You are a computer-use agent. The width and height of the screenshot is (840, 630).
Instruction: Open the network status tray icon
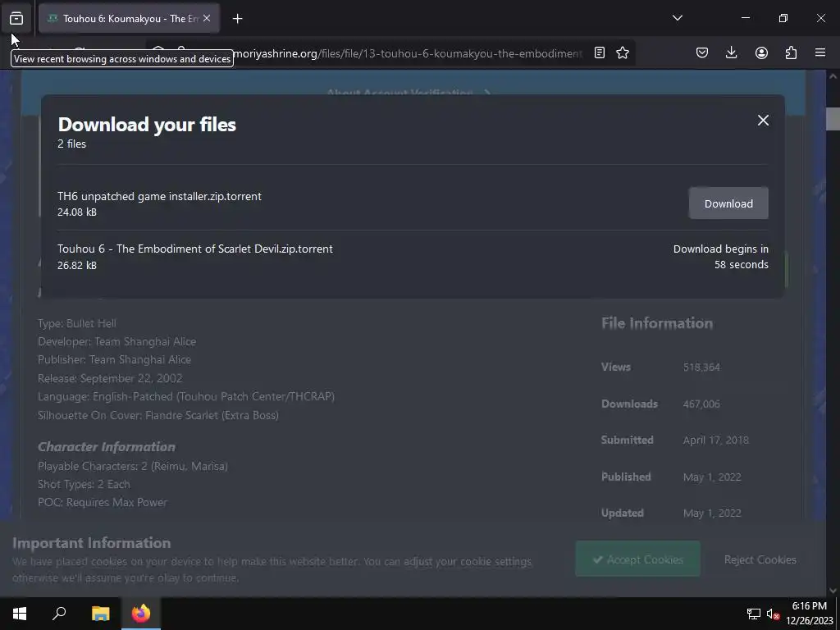754,614
